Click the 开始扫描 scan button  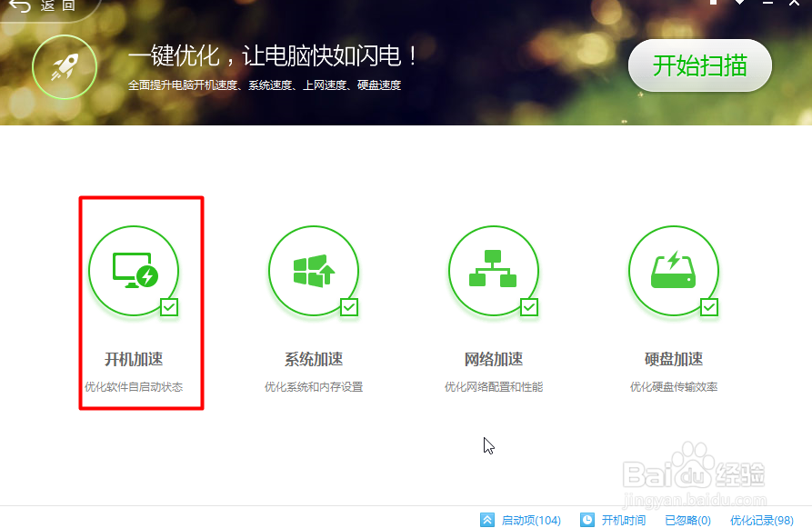tap(699, 65)
